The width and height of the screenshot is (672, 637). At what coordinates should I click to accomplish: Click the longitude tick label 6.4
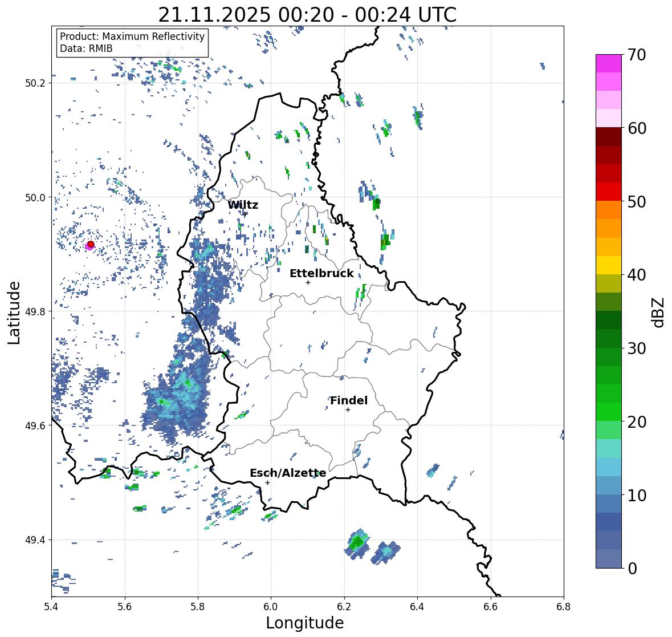(417, 607)
